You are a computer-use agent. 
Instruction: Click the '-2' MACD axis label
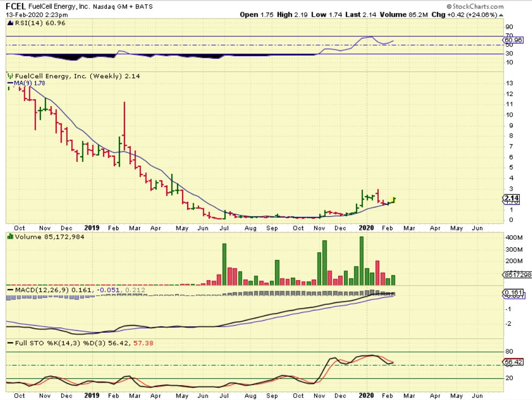(508, 324)
